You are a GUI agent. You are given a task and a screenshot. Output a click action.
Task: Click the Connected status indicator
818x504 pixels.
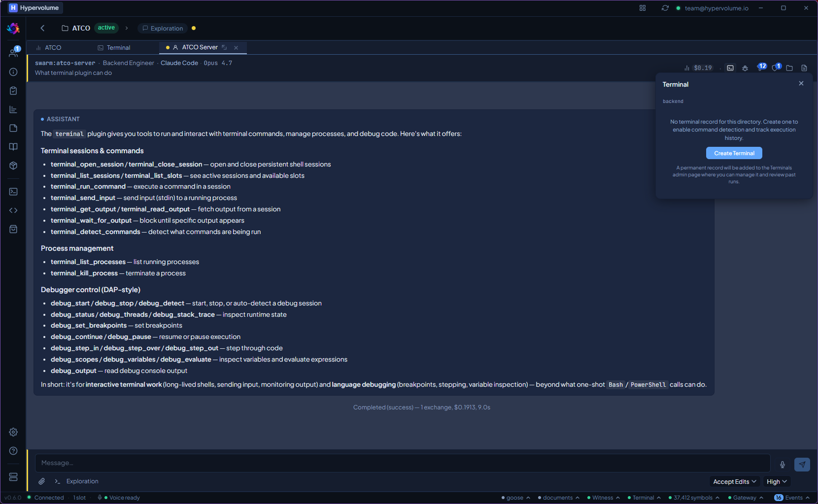coord(46,498)
